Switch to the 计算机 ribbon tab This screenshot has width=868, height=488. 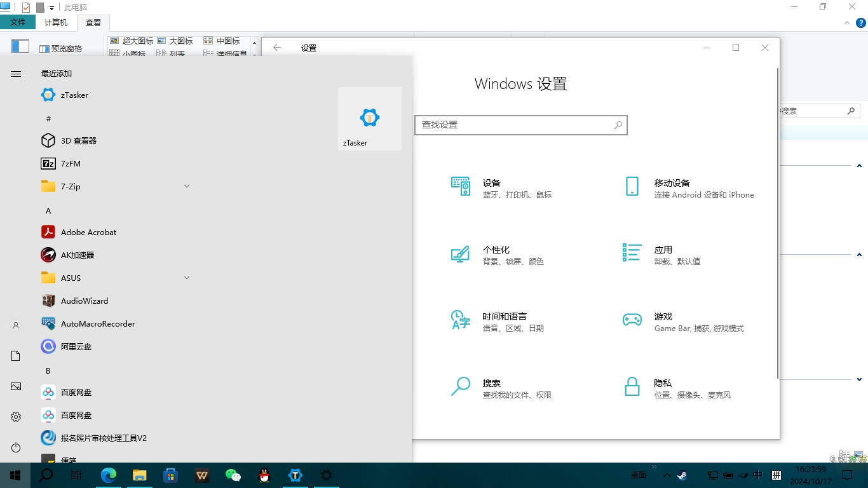point(56,22)
